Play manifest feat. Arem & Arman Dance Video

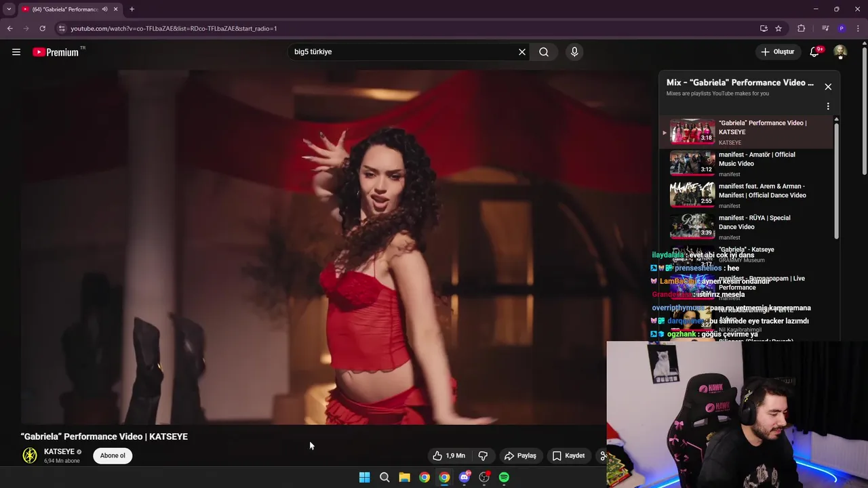(746, 195)
